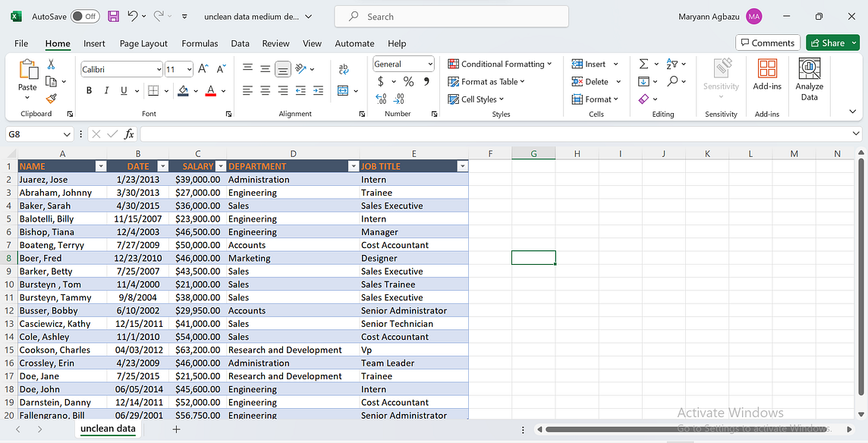Toggle Wrap Text alignment

tap(344, 69)
